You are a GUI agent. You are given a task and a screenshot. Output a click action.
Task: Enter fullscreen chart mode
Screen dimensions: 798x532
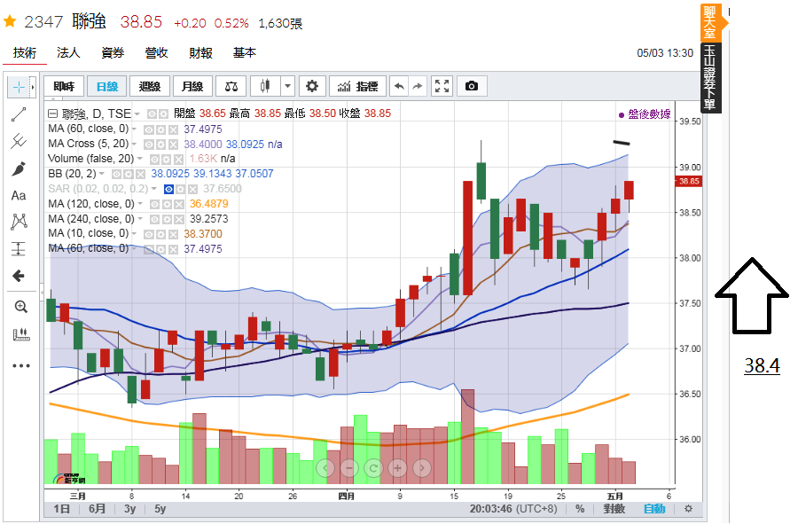[442, 86]
